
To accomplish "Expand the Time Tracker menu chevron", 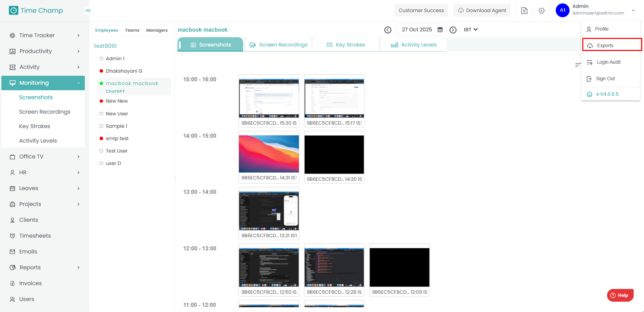I will tap(79, 35).
